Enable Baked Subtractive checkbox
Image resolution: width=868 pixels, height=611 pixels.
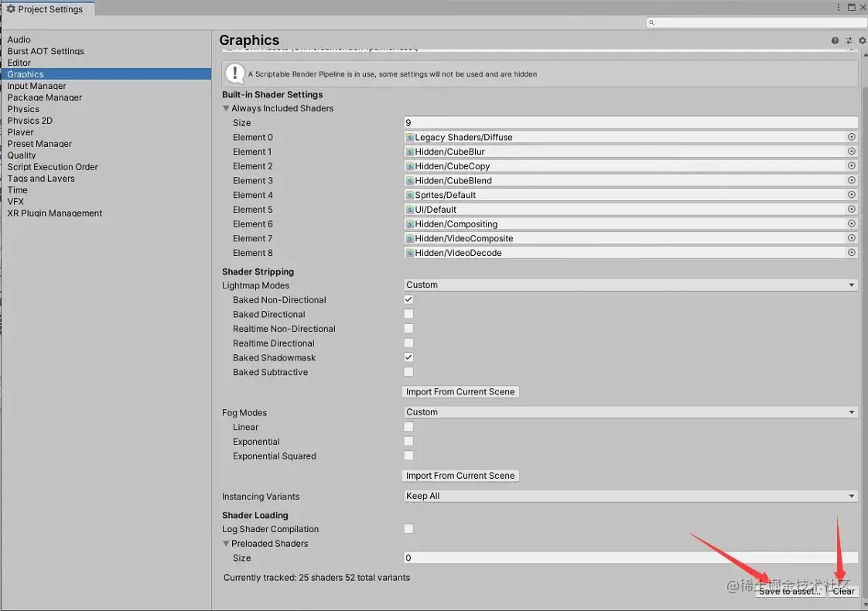[x=408, y=371]
